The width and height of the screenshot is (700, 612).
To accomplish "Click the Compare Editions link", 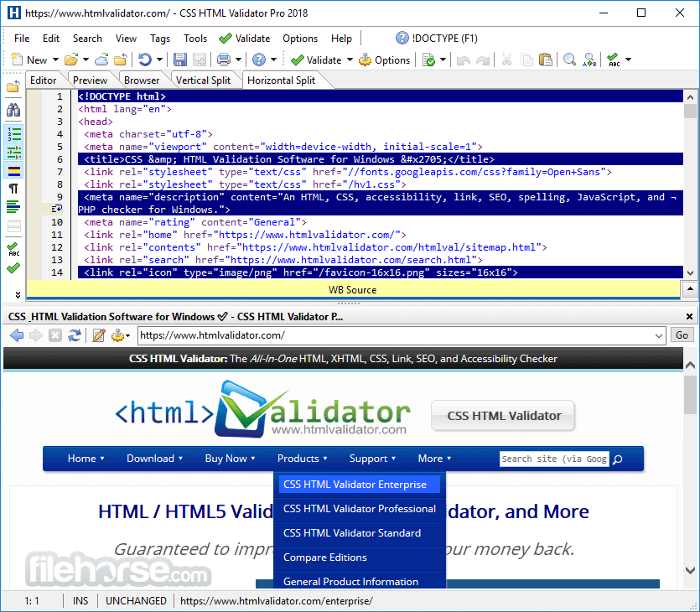I will (325, 558).
